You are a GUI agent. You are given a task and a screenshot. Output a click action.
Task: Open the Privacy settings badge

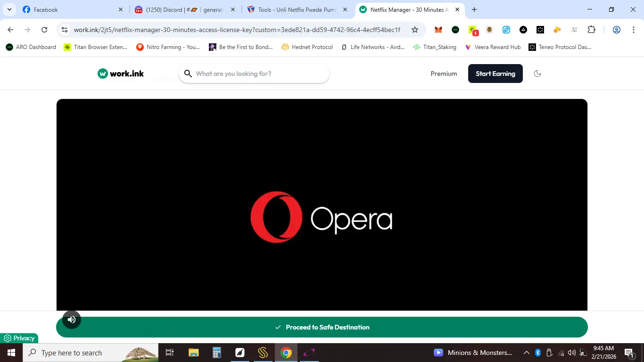click(x=19, y=338)
